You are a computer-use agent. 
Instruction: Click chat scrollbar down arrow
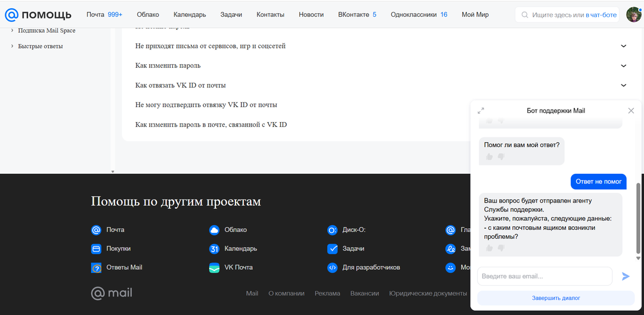coord(638,258)
